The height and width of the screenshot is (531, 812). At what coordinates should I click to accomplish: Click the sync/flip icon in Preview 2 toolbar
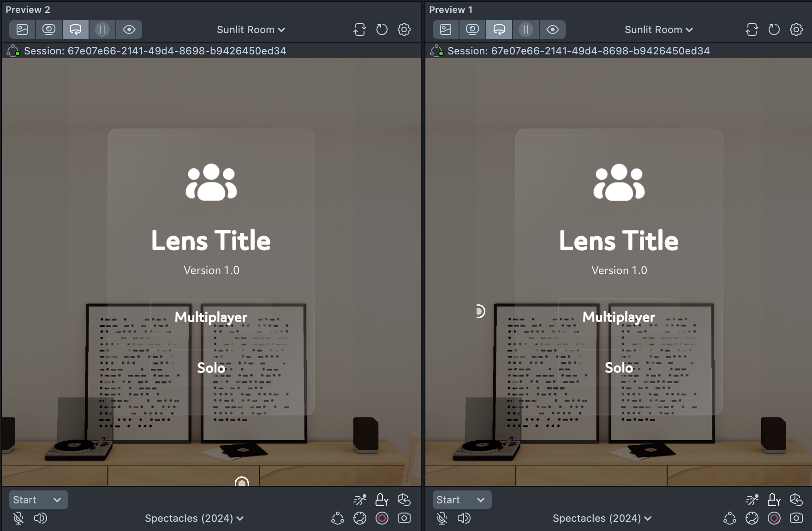tap(360, 29)
